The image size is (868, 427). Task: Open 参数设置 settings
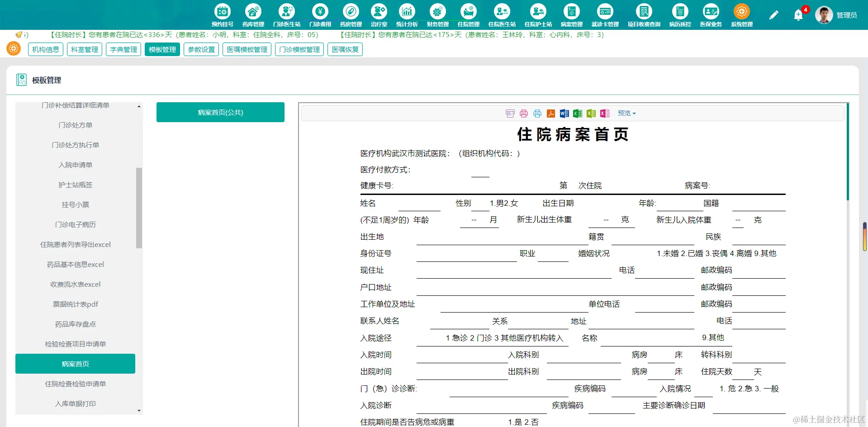(201, 49)
